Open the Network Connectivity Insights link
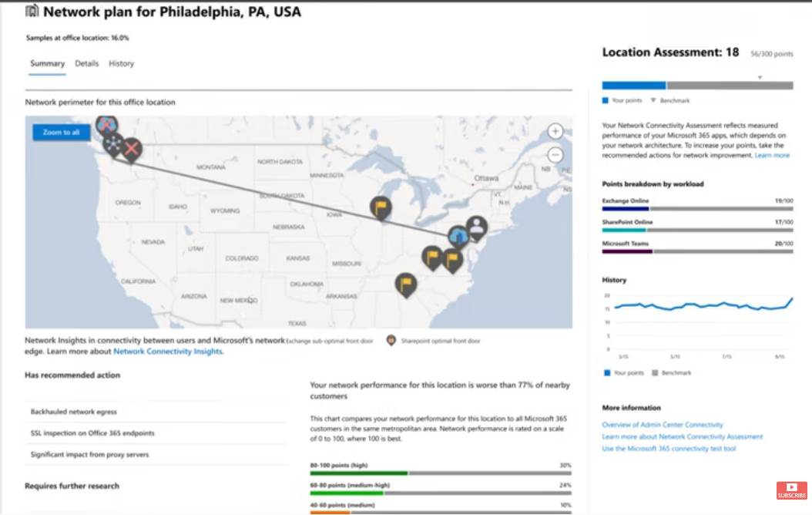Screen dimensions: 812x515 [167, 352]
